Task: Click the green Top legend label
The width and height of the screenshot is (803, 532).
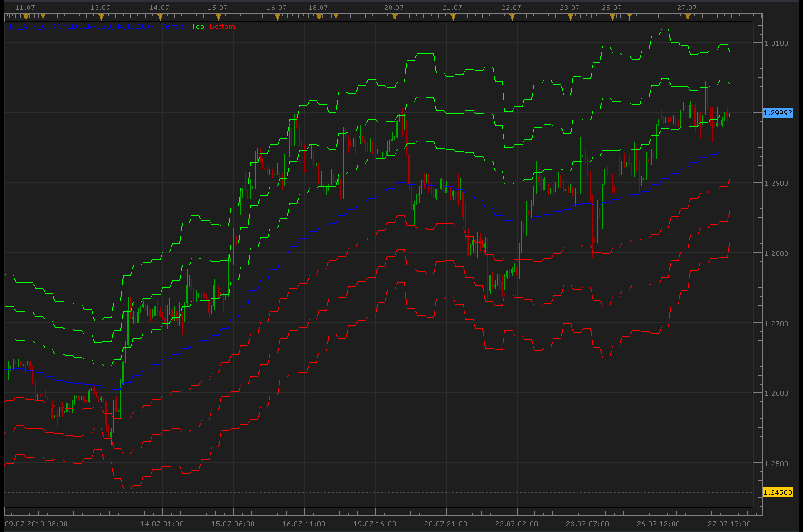Action: click(x=198, y=26)
